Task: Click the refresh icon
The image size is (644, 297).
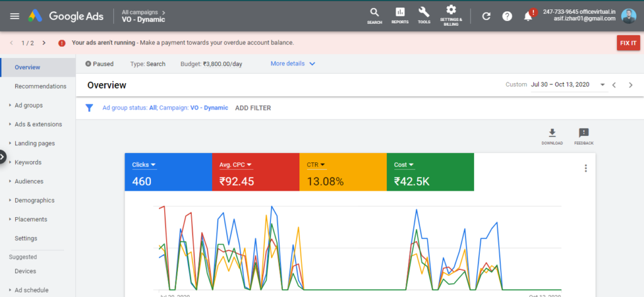Action: (486, 16)
